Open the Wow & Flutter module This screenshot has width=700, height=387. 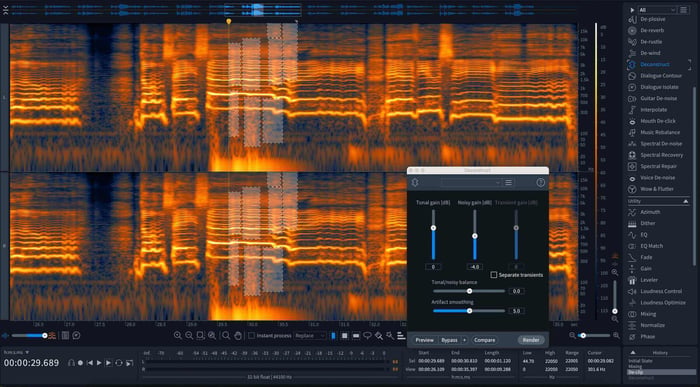[658, 189]
